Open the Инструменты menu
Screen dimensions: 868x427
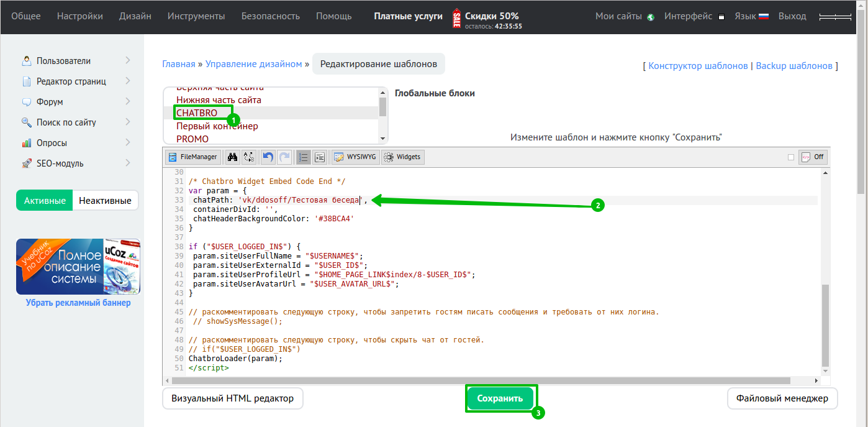tap(196, 16)
